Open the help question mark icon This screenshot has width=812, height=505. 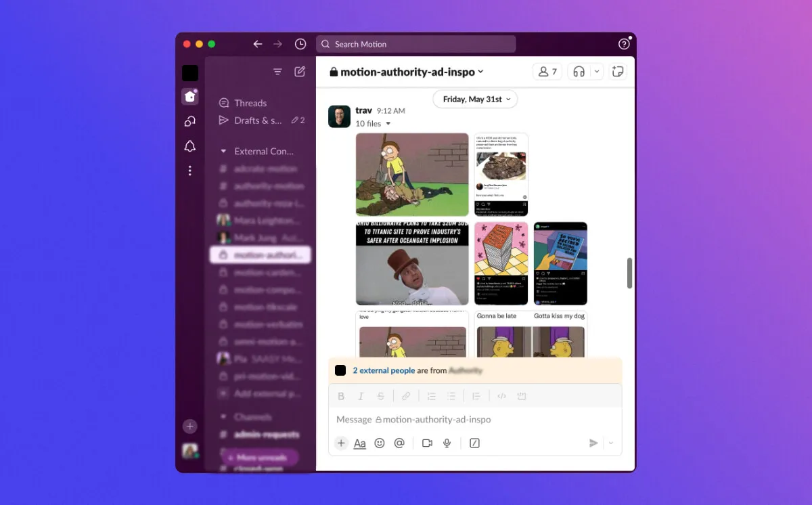tap(624, 44)
